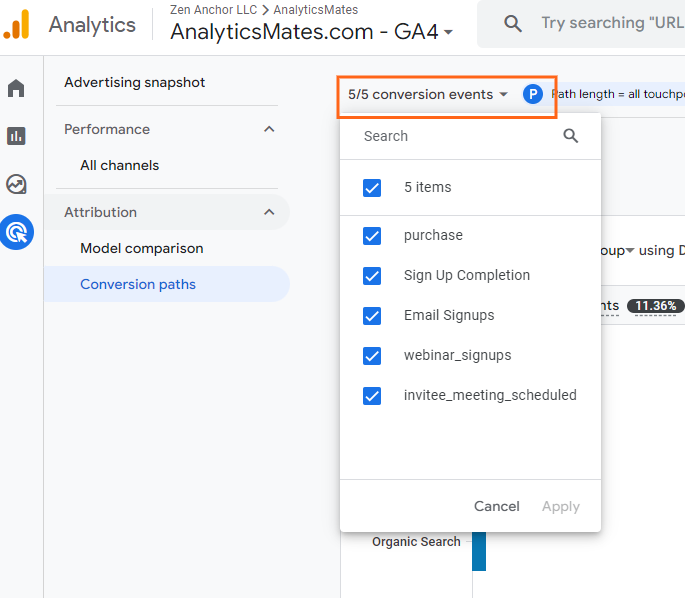Click the Organic Search bar in chart

[479, 551]
